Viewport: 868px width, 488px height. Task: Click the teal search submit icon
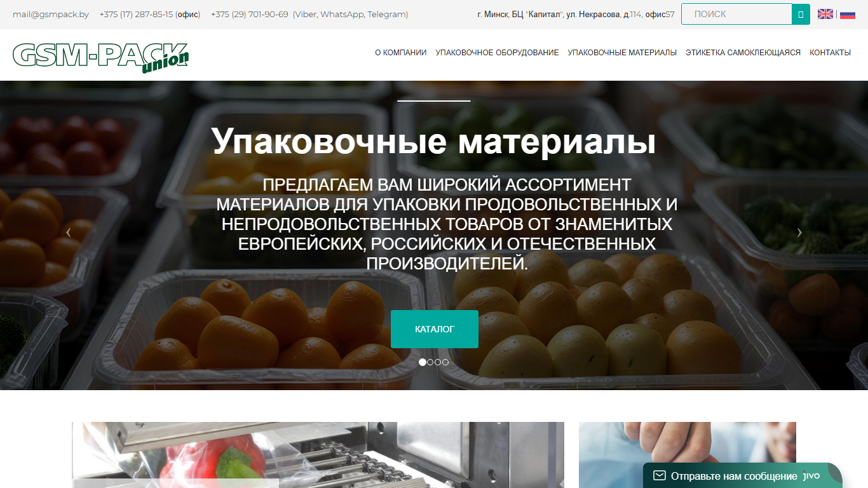coord(801,14)
